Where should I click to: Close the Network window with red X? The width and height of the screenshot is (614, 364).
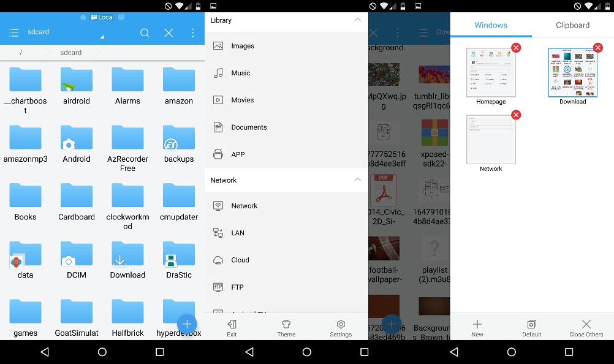coord(516,115)
